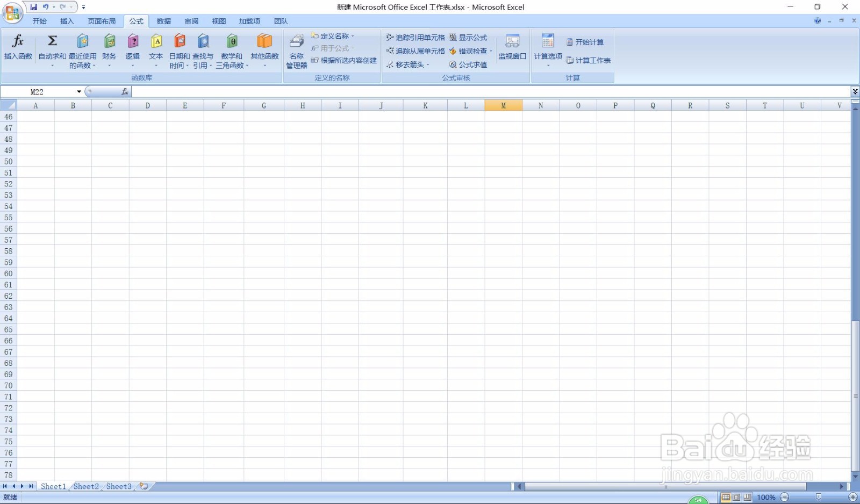Click the scroll to last sheet arrow
This screenshot has width=860, height=504.
tap(31, 486)
